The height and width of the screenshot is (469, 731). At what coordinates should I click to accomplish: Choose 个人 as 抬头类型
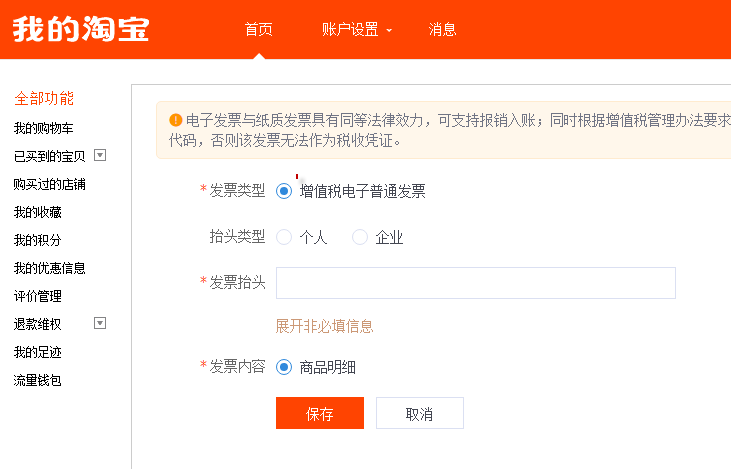[x=284, y=237]
